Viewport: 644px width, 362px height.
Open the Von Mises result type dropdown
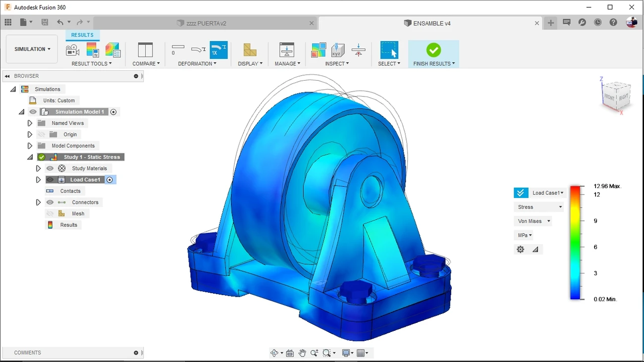[534, 221]
